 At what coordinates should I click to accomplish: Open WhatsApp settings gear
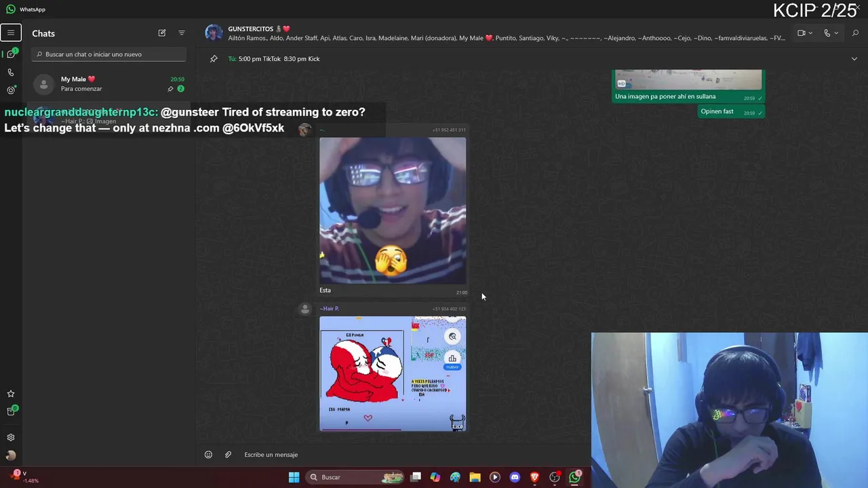[x=11, y=438]
